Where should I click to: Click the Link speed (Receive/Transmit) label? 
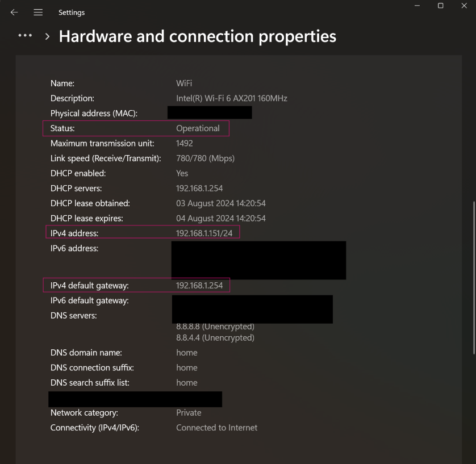pyautogui.click(x=106, y=158)
